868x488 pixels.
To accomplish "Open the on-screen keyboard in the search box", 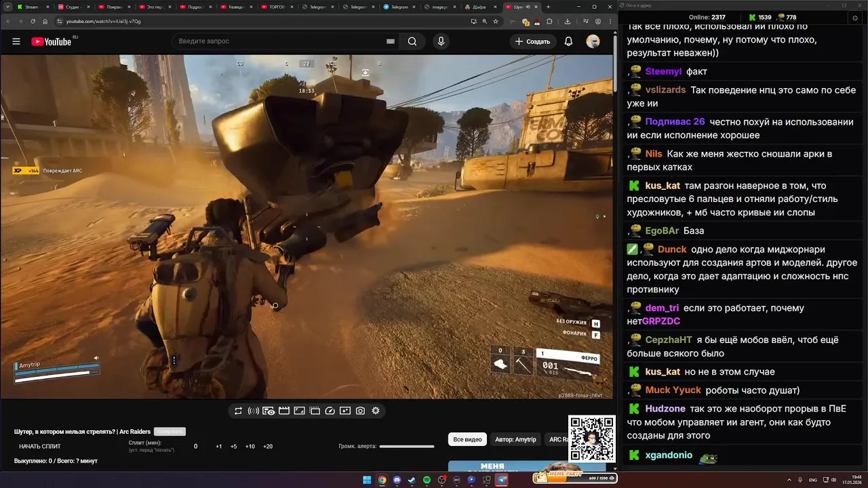I will click(x=390, y=41).
